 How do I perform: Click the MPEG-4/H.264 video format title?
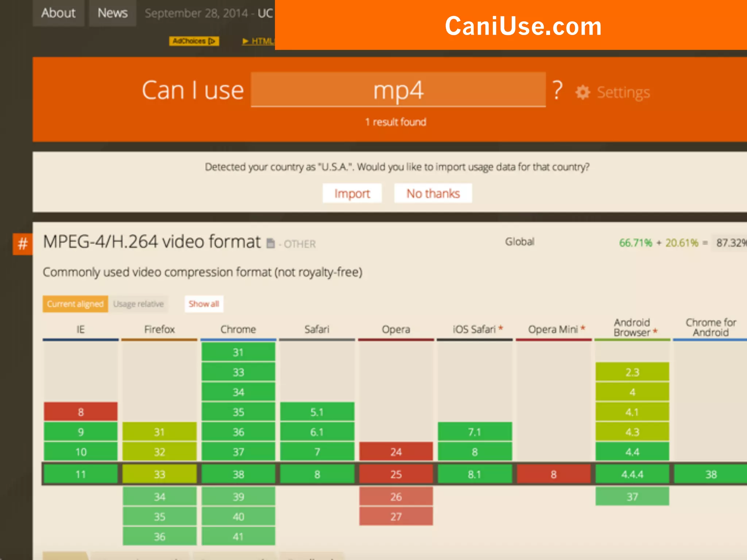[152, 242]
